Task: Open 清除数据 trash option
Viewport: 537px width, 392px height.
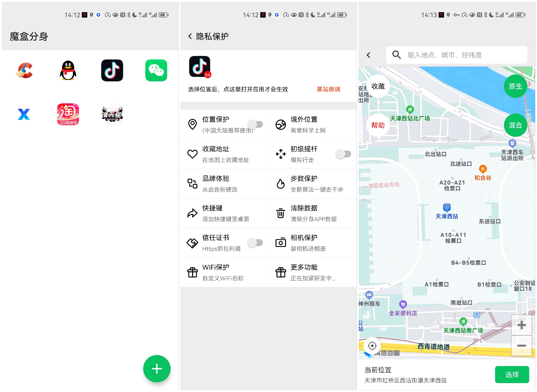Action: coord(313,213)
